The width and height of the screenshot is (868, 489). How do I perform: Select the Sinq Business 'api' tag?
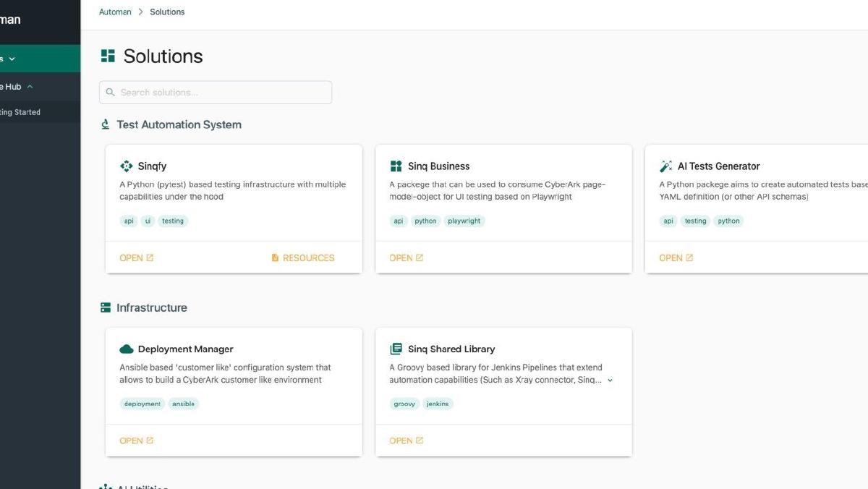(x=399, y=221)
